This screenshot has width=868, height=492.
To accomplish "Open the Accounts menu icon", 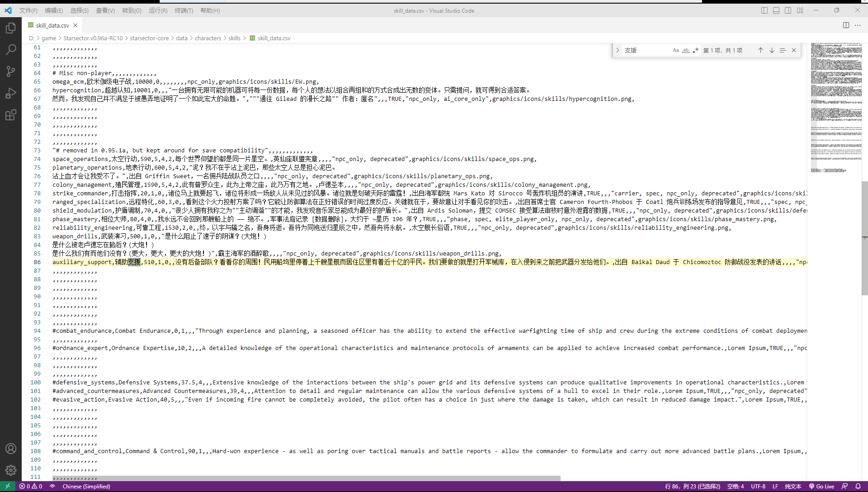I will (x=11, y=449).
